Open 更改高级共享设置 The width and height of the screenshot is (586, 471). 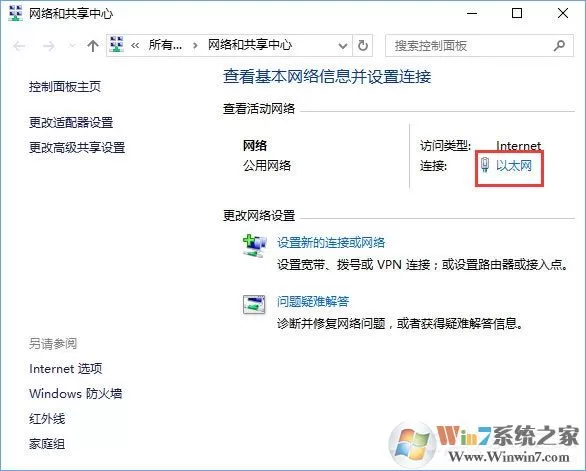click(x=77, y=147)
